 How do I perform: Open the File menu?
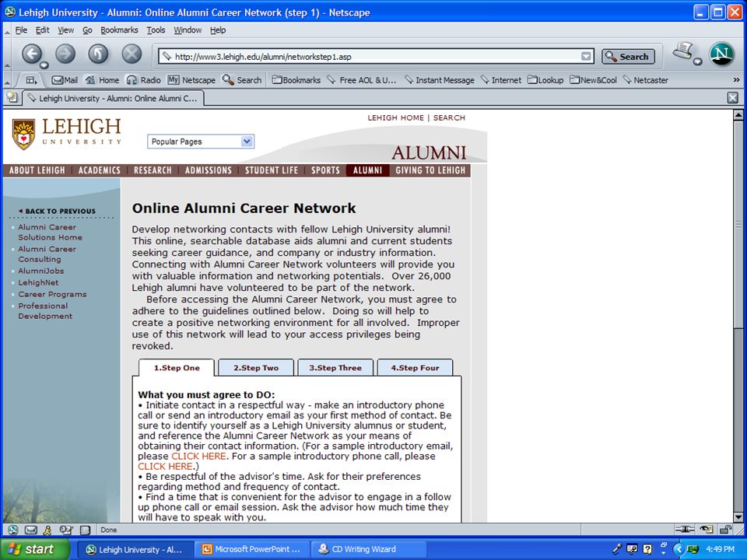[x=21, y=30]
